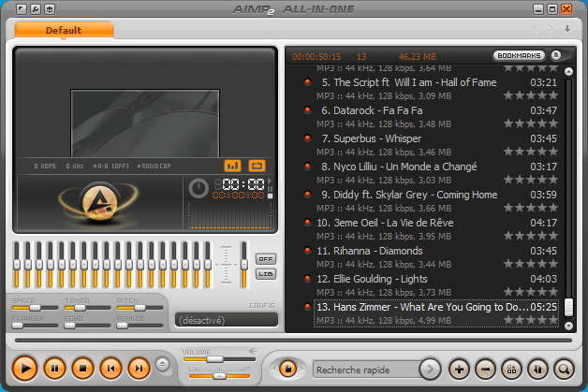Click the playlist misc button beside search icon
This screenshot has height=392, width=588.
[537, 370]
